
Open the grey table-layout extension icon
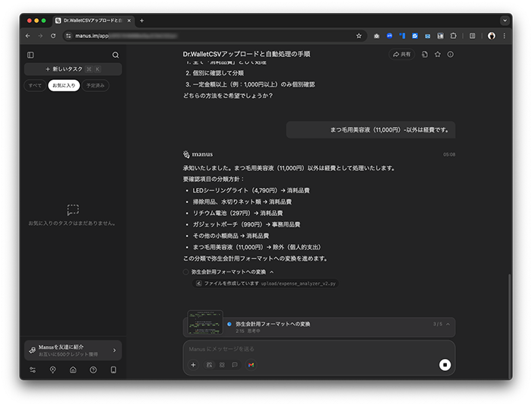pos(440,36)
